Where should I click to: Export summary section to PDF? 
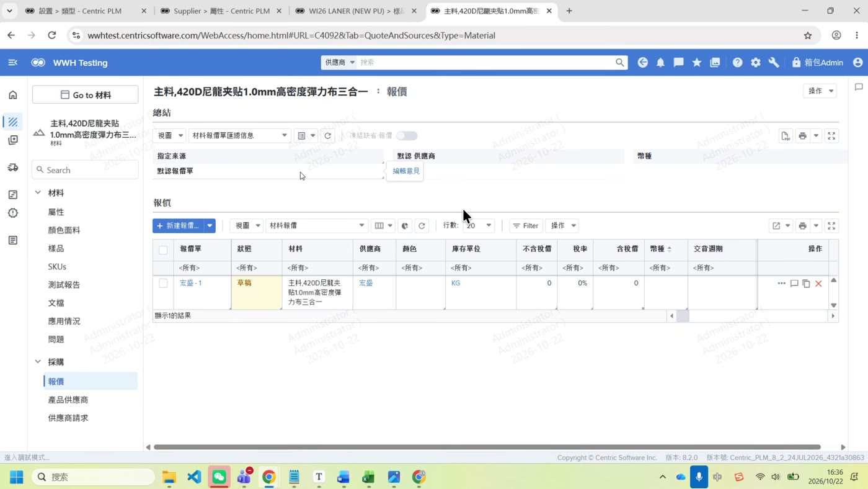(786, 136)
